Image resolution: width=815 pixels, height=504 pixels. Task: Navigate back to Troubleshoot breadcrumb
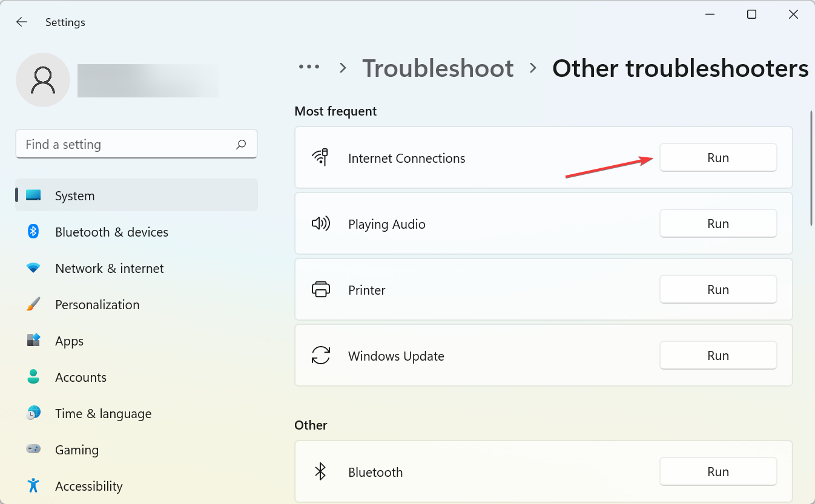coord(438,68)
